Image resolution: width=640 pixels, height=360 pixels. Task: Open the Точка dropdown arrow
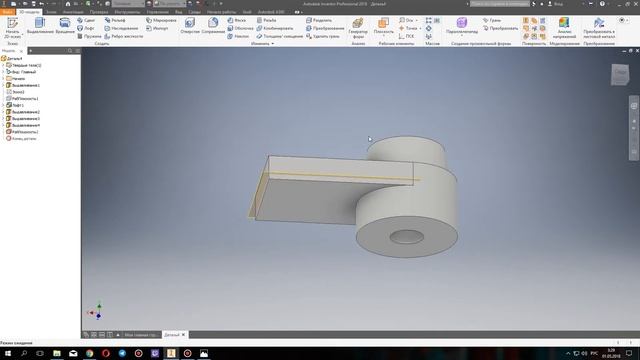tap(420, 28)
